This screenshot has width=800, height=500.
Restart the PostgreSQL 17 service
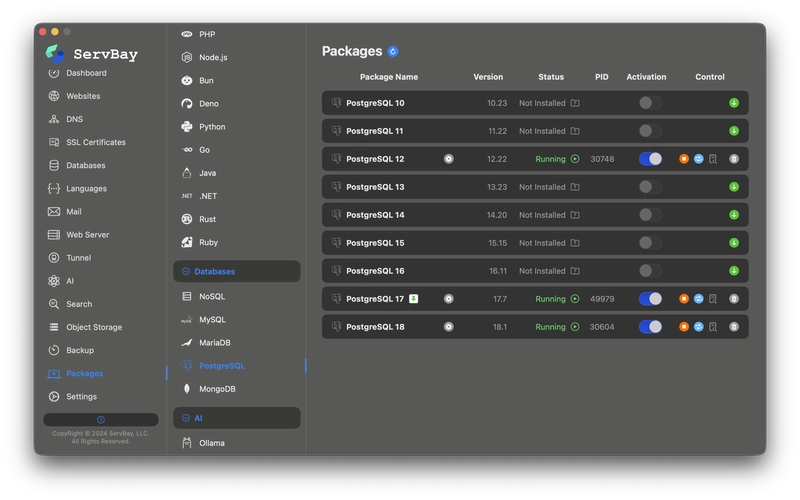point(699,299)
